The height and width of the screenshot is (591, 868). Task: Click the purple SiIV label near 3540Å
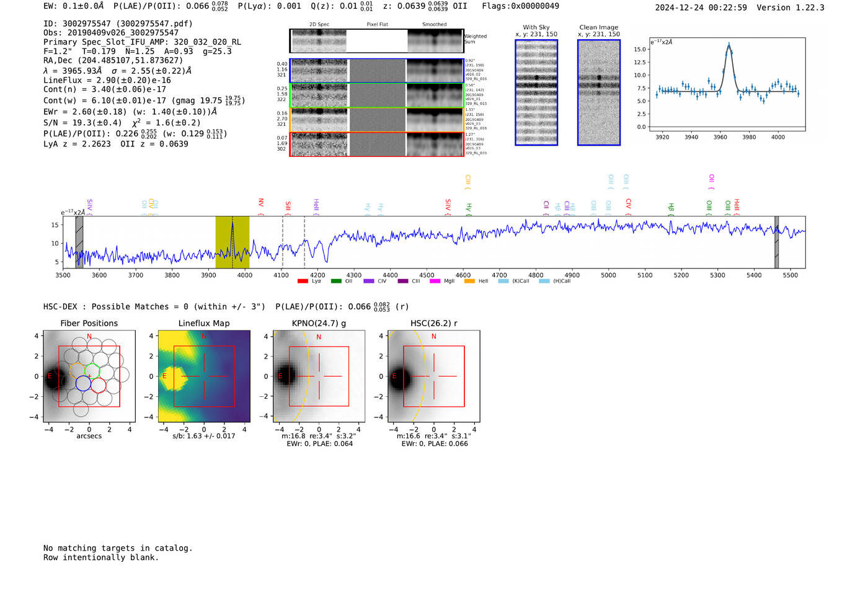pyautogui.click(x=90, y=205)
